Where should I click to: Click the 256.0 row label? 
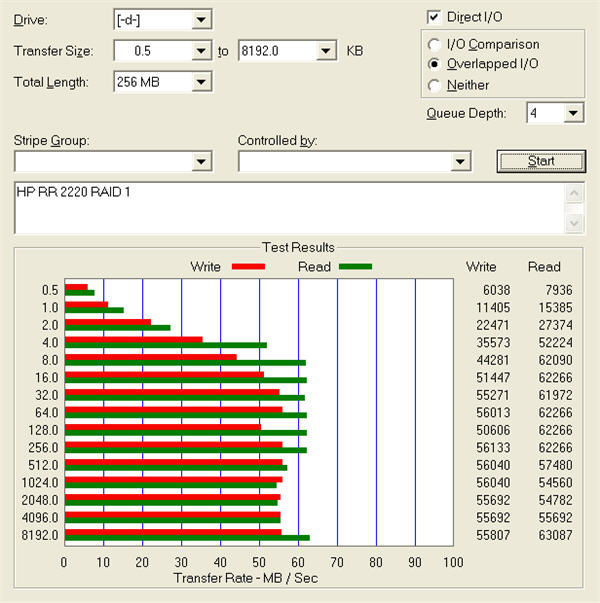point(43,448)
